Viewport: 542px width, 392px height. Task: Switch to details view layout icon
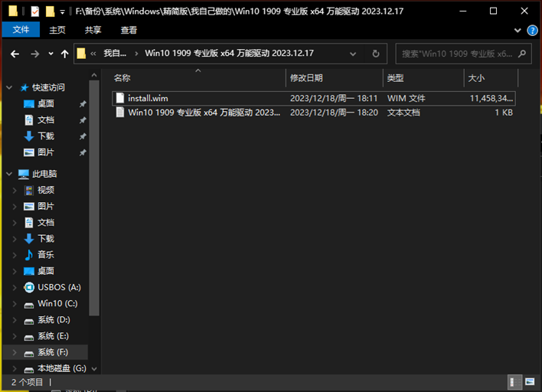click(x=514, y=381)
